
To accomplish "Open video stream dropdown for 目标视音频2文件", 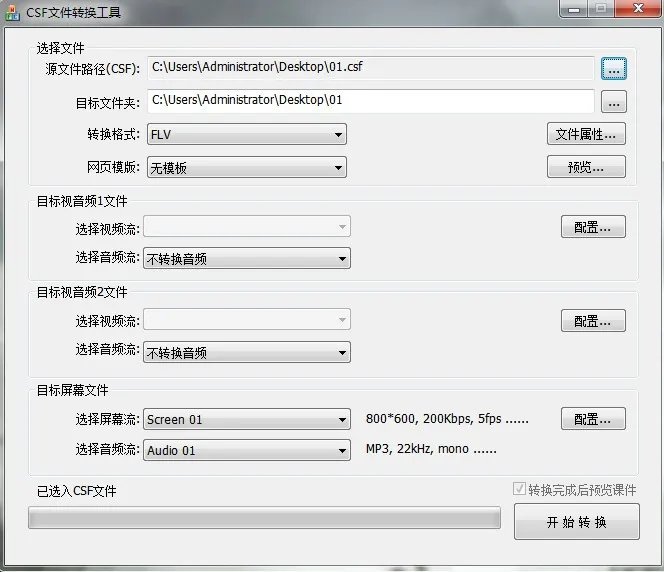I will click(x=247, y=320).
